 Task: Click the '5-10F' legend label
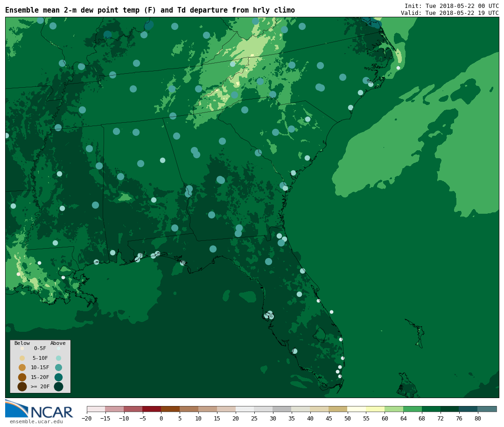(40, 358)
